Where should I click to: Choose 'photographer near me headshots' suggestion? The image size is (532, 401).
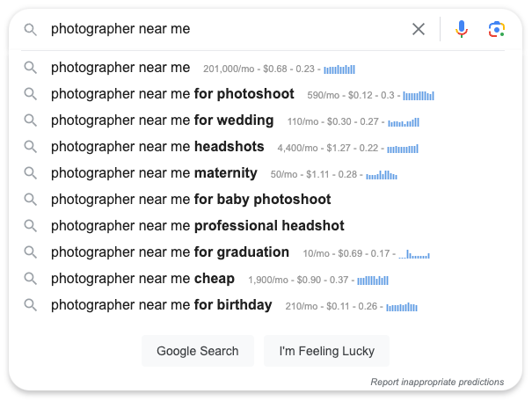point(157,147)
